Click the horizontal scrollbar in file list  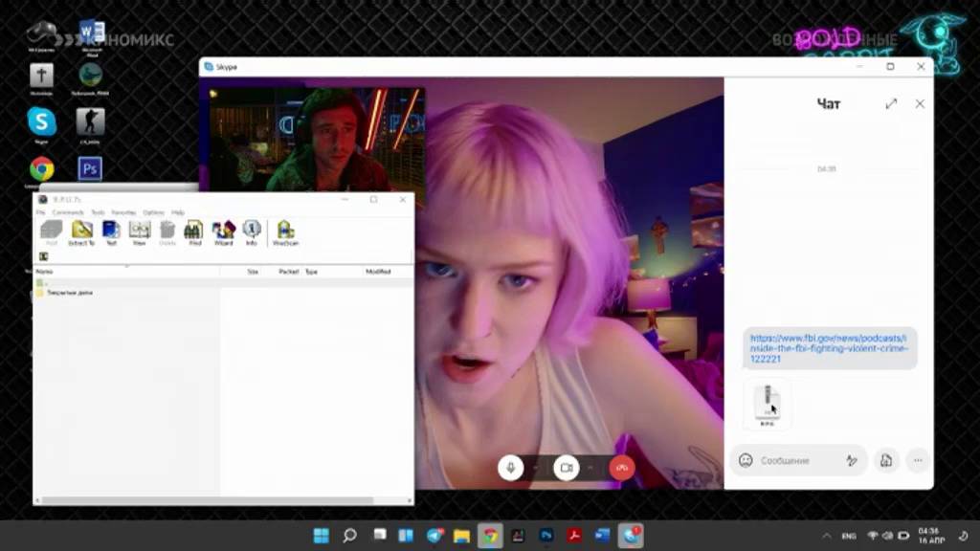pyautogui.click(x=208, y=500)
